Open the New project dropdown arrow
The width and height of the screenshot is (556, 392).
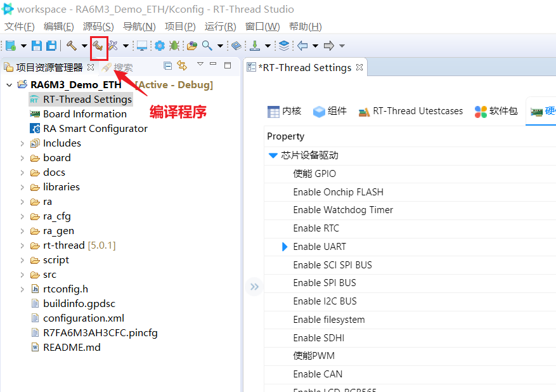pyautogui.click(x=23, y=46)
